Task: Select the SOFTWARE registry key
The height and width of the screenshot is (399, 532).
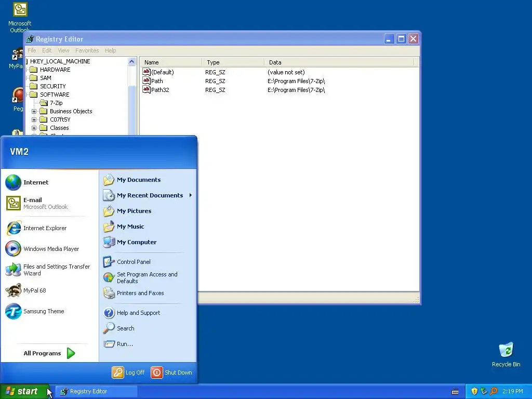Action: [54, 95]
